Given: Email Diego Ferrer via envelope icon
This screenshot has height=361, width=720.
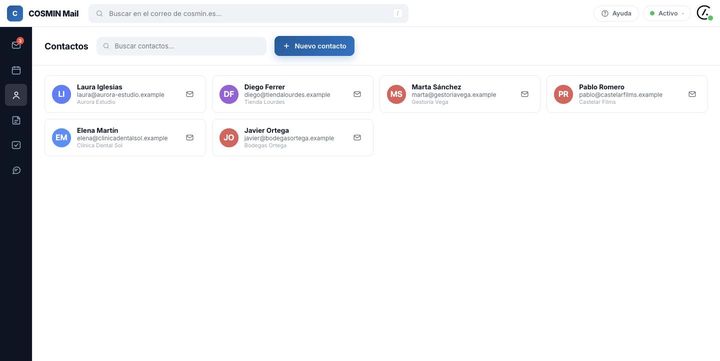Looking at the screenshot, I should point(357,94).
